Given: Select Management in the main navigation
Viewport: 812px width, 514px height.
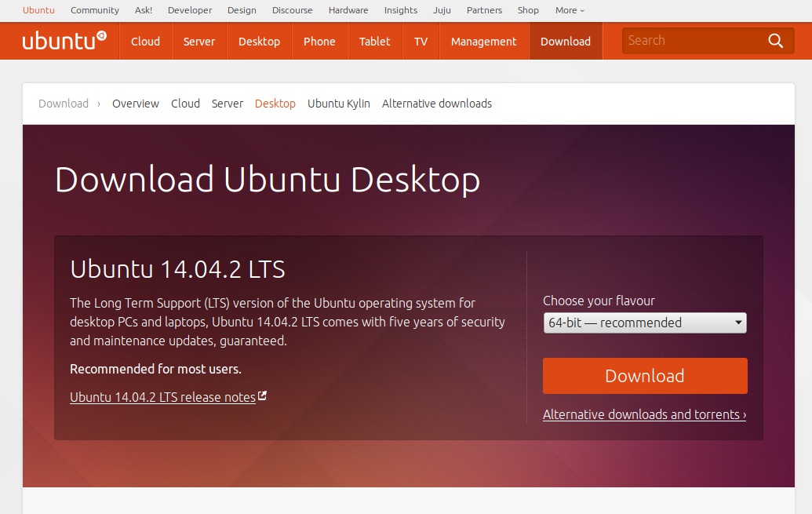Looking at the screenshot, I should pyautogui.click(x=483, y=42).
